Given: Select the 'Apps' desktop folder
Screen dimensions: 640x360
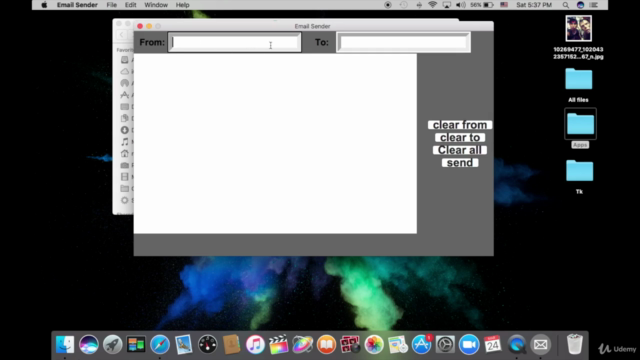Looking at the screenshot, I should click(x=580, y=124).
